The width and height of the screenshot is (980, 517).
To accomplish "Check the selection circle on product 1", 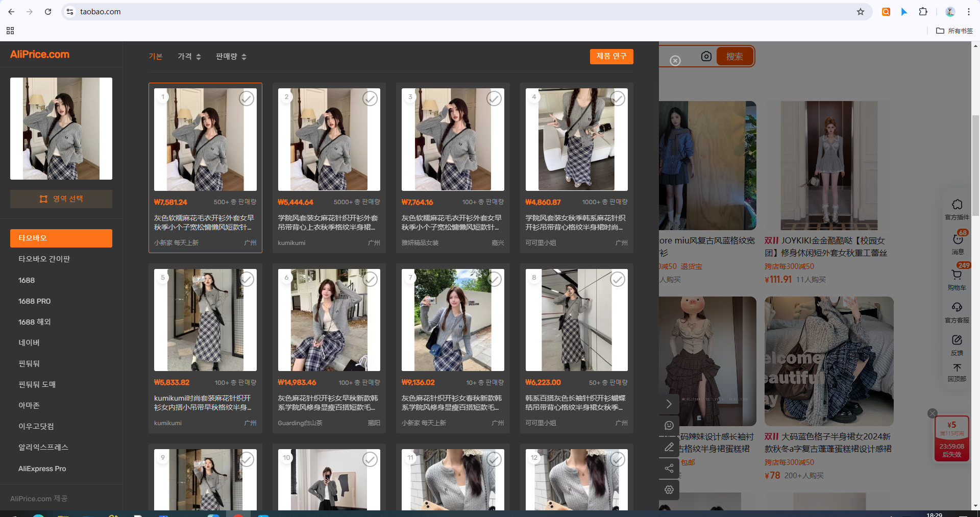I will tap(247, 99).
